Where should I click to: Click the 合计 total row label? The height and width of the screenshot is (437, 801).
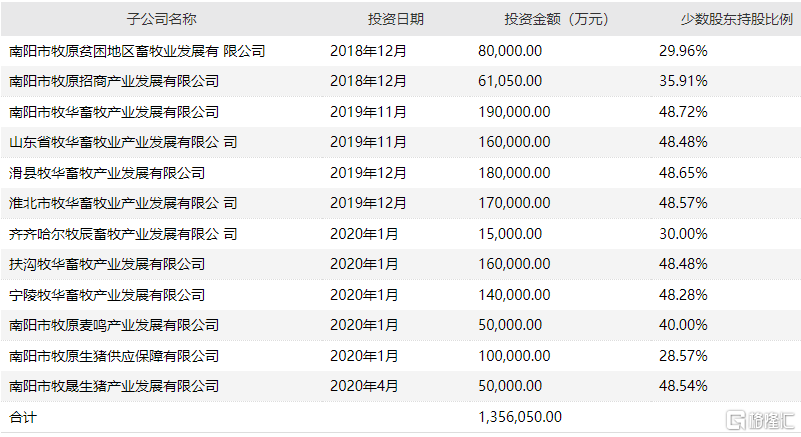pos(22,417)
